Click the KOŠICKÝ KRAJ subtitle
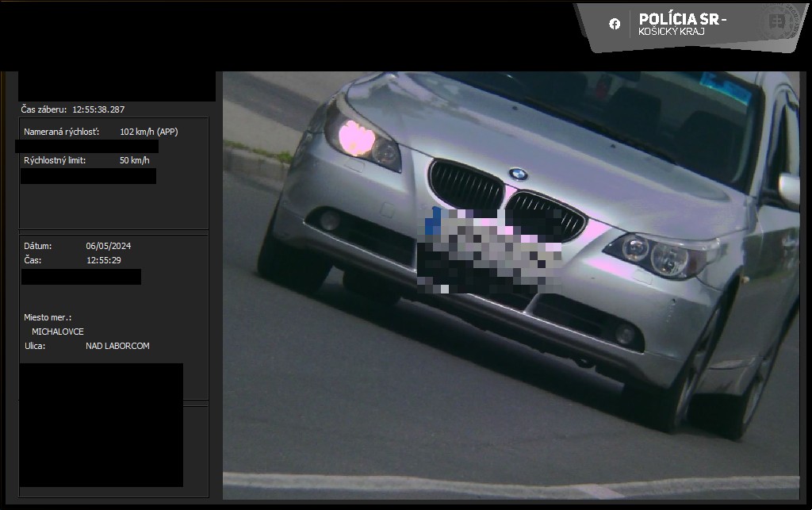The image size is (812, 510). click(x=671, y=32)
